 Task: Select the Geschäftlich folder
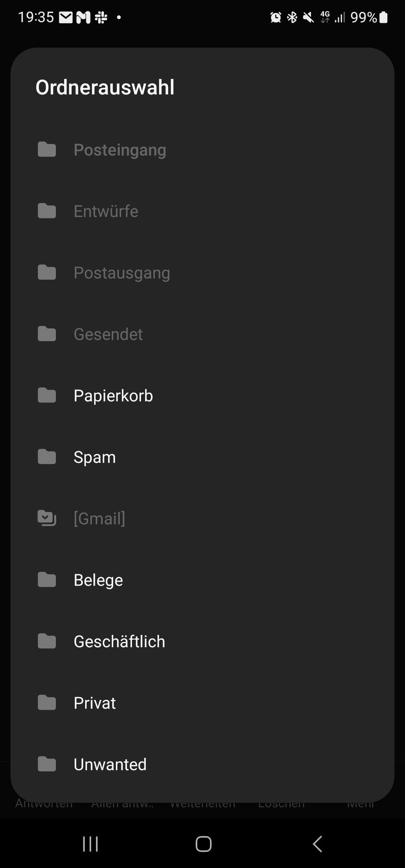[202, 641]
